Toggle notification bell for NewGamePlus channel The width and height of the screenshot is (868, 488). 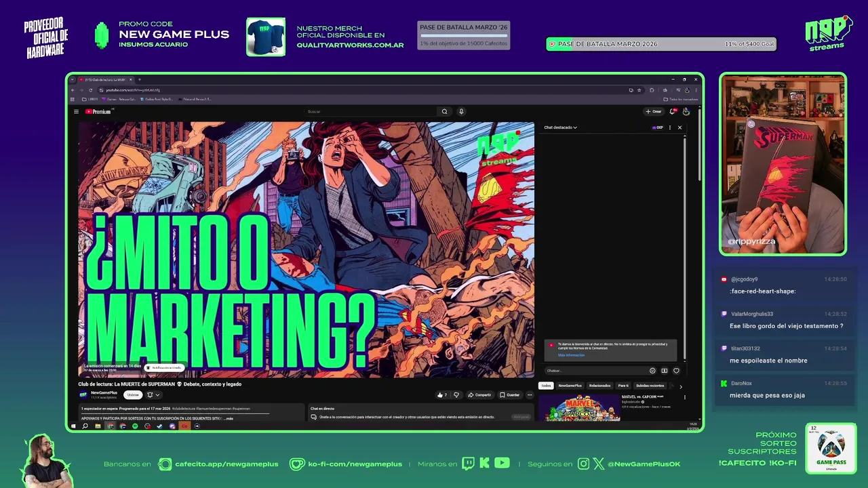click(153, 394)
